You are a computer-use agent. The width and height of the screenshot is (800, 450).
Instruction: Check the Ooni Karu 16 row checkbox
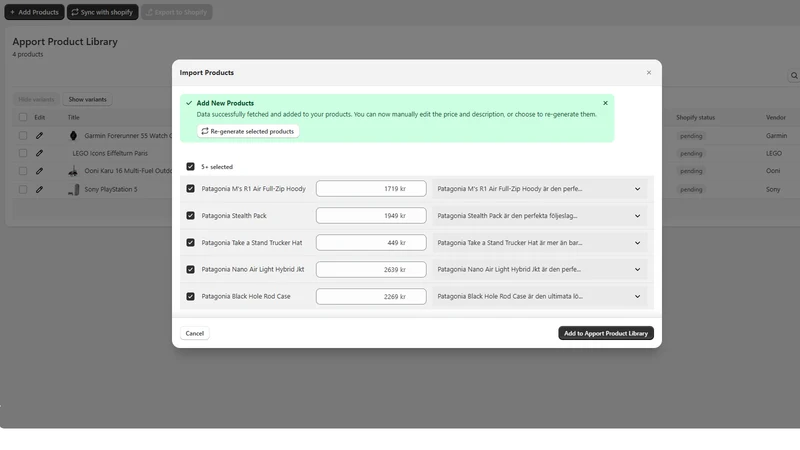(x=23, y=171)
